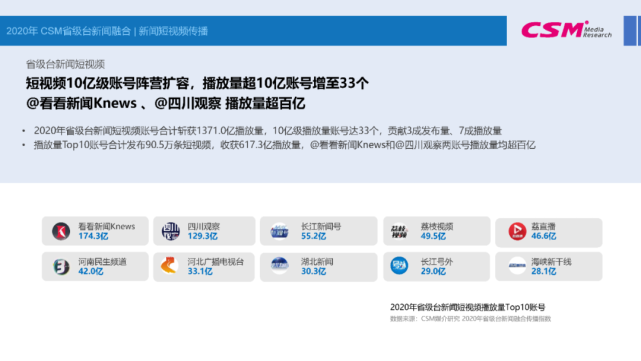This screenshot has height=361, width=641.
Task: Click the 30.3亿 play count value
Action: point(314,271)
